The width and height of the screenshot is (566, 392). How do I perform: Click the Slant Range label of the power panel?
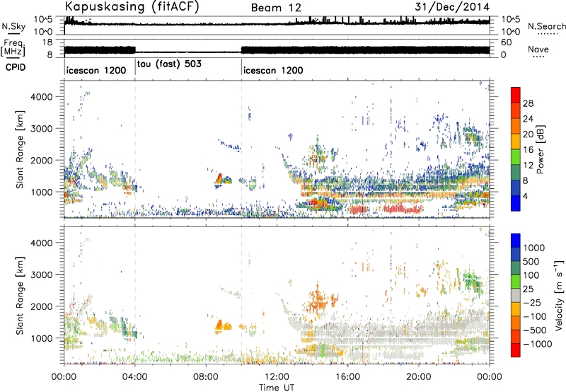[x=20, y=149]
